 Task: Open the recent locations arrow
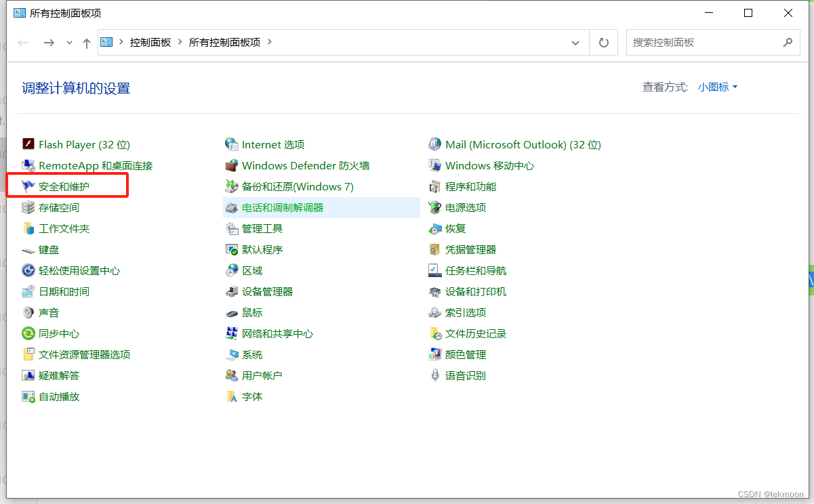(x=69, y=42)
